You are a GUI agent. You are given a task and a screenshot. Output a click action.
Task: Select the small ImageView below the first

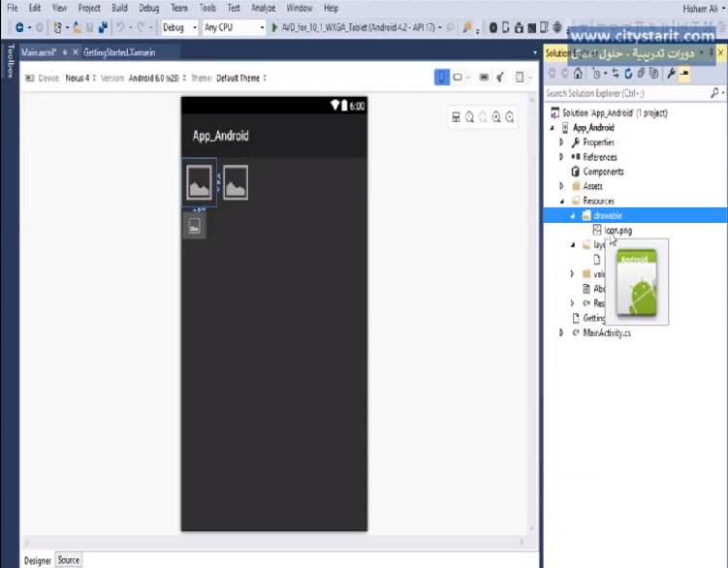tap(195, 226)
